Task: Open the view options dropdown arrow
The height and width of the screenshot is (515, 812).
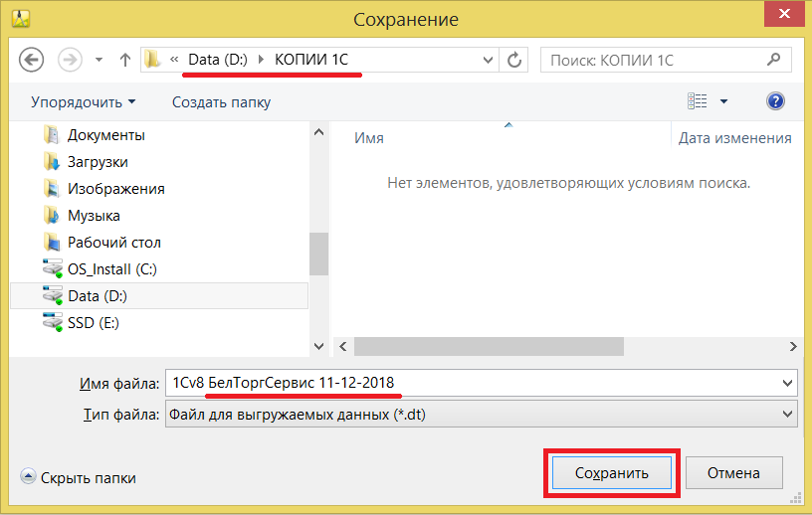Action: coord(724,101)
